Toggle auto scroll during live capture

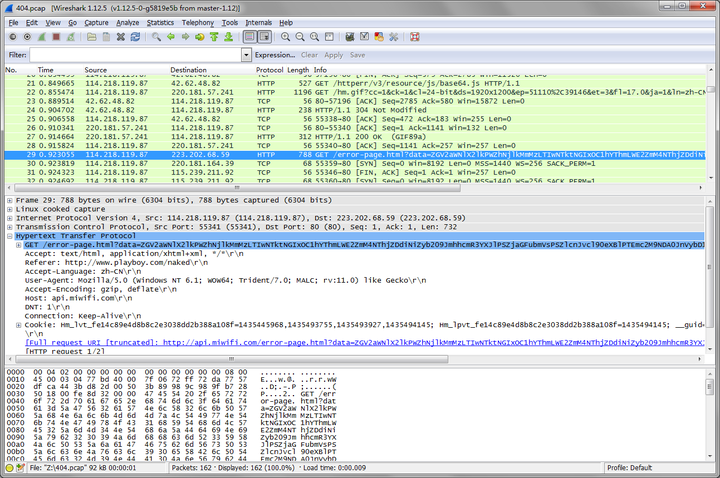(x=264, y=37)
